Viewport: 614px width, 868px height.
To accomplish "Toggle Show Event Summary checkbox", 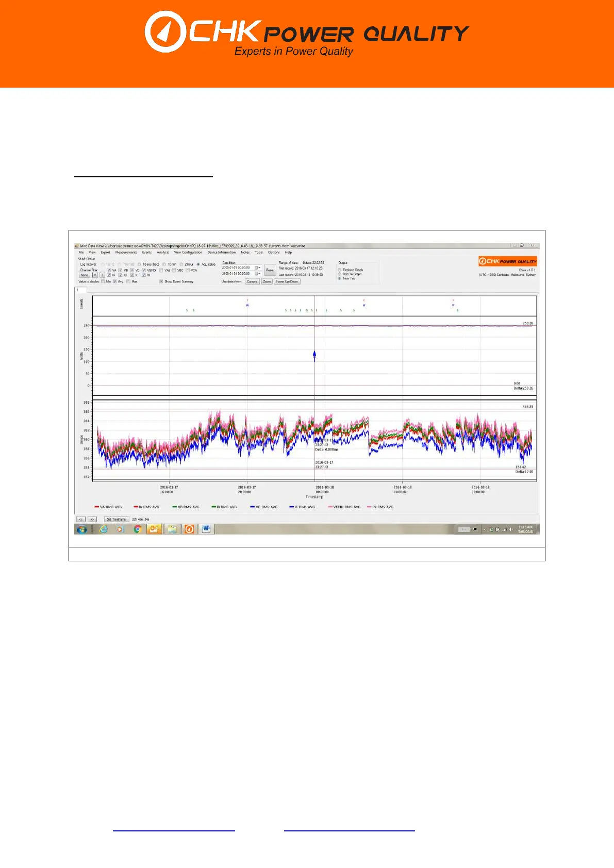I will point(161,281).
